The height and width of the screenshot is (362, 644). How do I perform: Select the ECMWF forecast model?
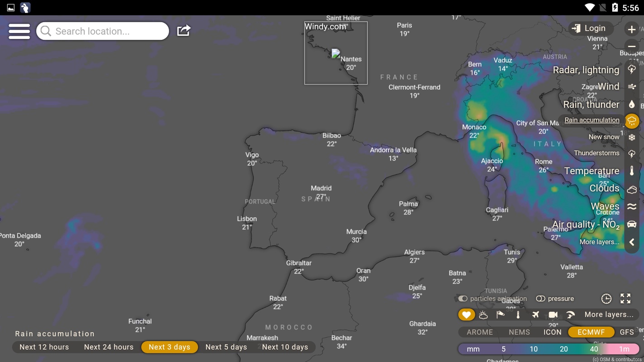tap(591, 332)
